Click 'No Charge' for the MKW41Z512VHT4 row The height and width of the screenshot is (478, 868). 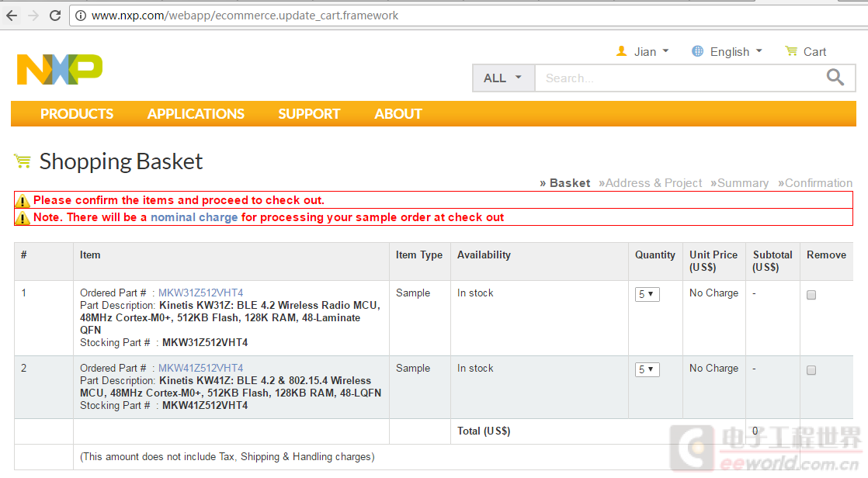point(713,368)
